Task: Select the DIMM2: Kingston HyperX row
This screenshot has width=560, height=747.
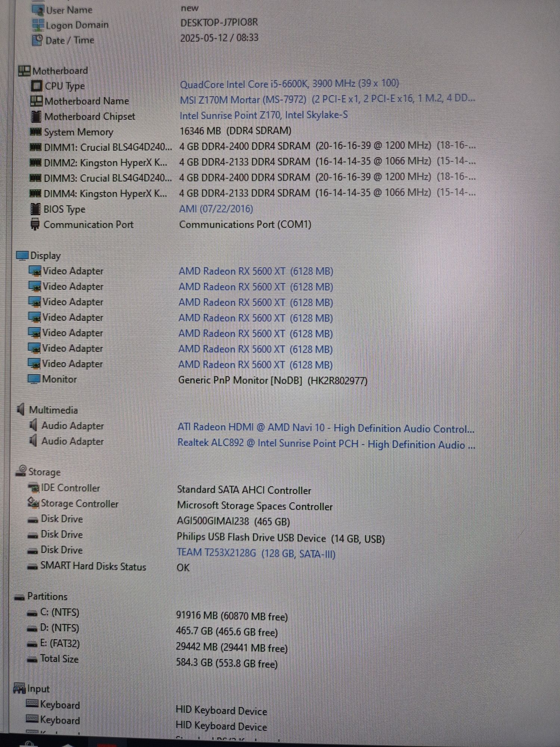Action: click(252, 162)
